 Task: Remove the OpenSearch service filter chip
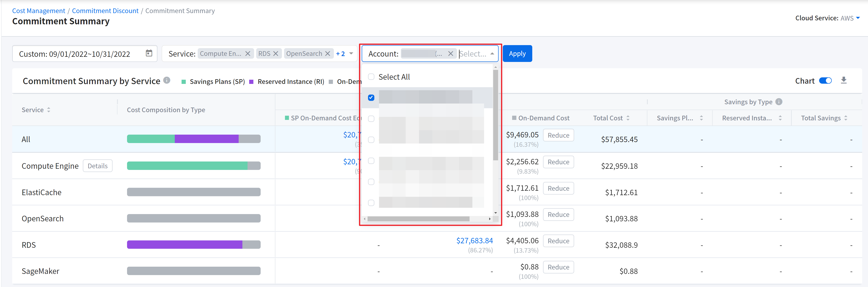coord(328,54)
